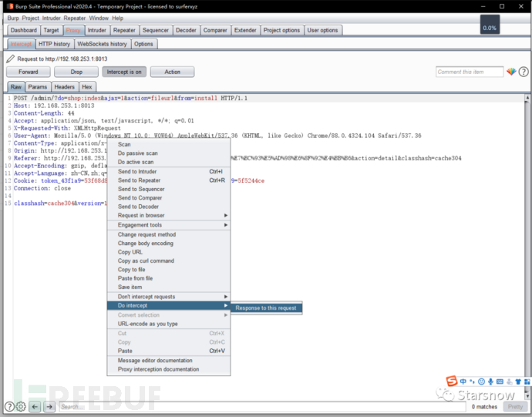
Task: Switch to the Hex view tab
Action: [x=87, y=87]
